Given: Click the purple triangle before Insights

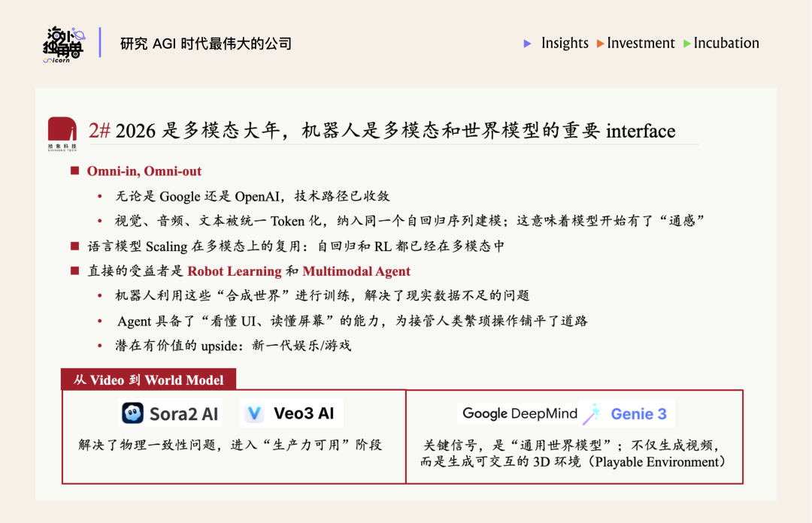Looking at the screenshot, I should [528, 44].
